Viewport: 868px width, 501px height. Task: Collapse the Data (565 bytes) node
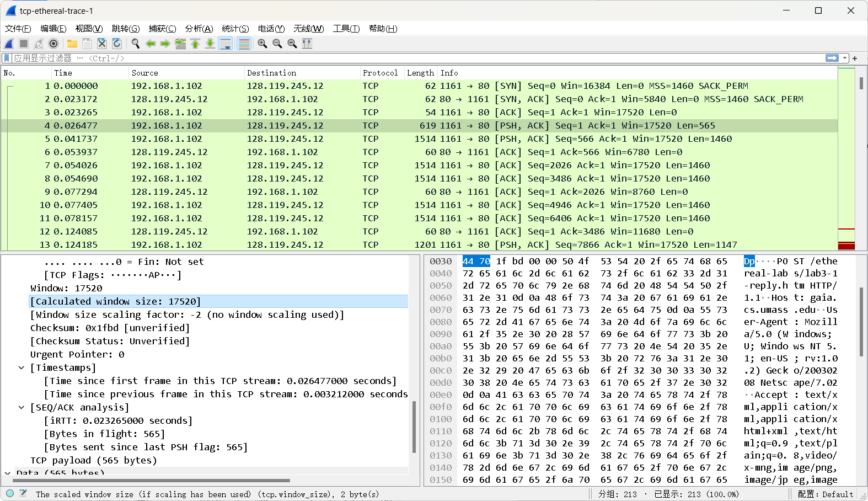click(x=8, y=473)
